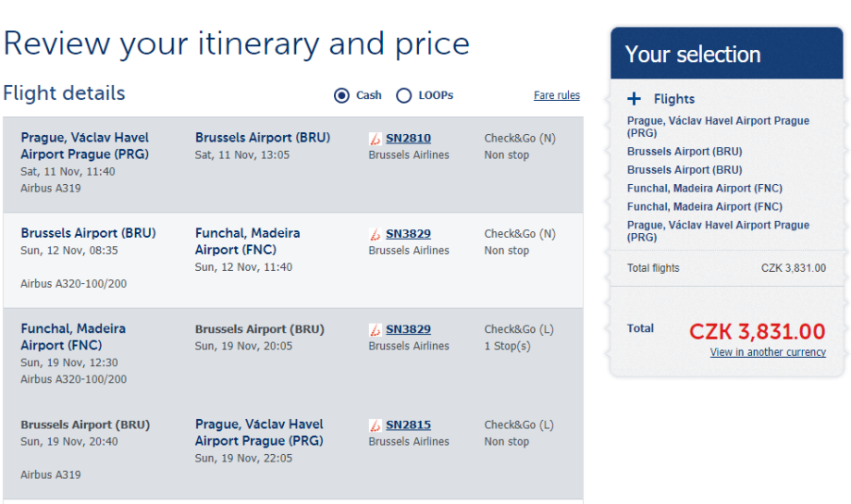Open flight SN2815 details
Image resolution: width=851 pixels, height=504 pixels.
(408, 425)
